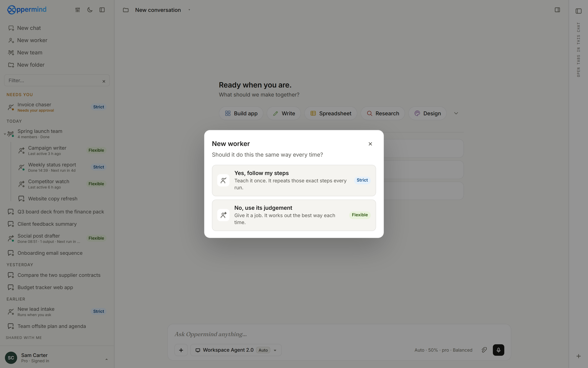Click the Spreadsheet suggestion chip

(x=331, y=113)
